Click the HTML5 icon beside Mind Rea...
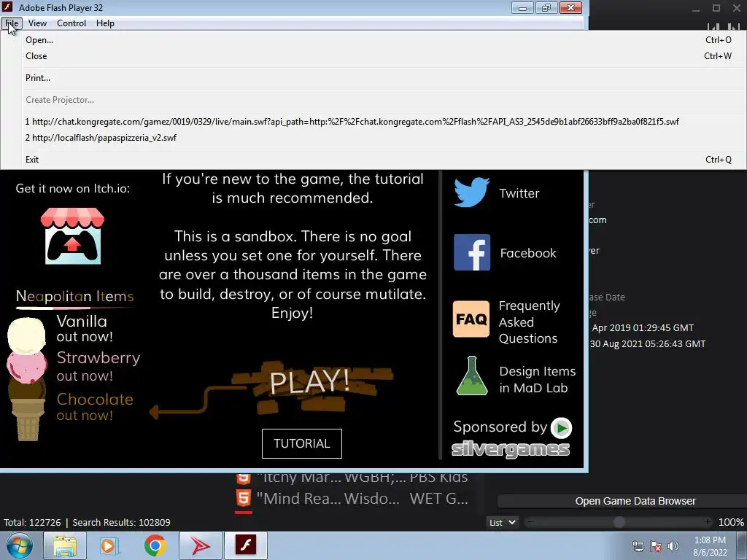This screenshot has width=747, height=560. point(244,499)
